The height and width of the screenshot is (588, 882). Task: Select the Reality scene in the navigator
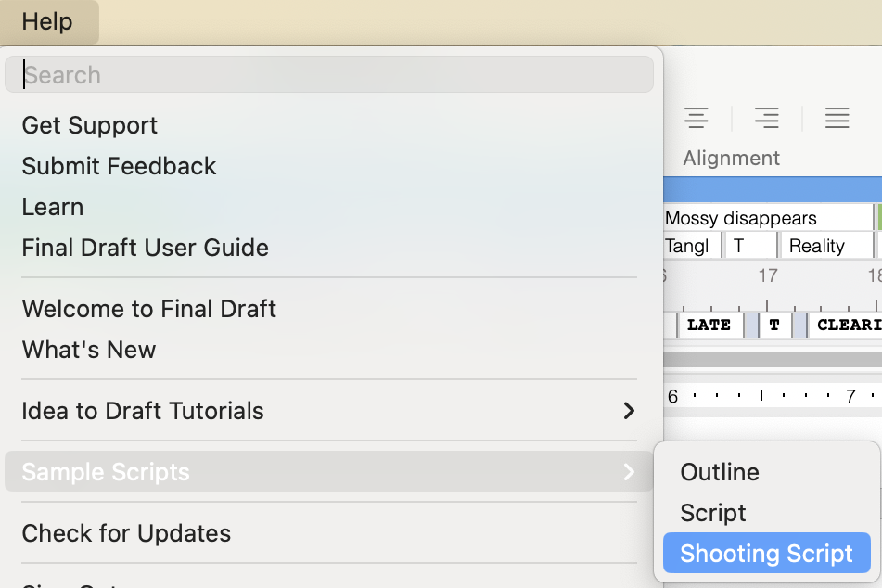pos(824,245)
